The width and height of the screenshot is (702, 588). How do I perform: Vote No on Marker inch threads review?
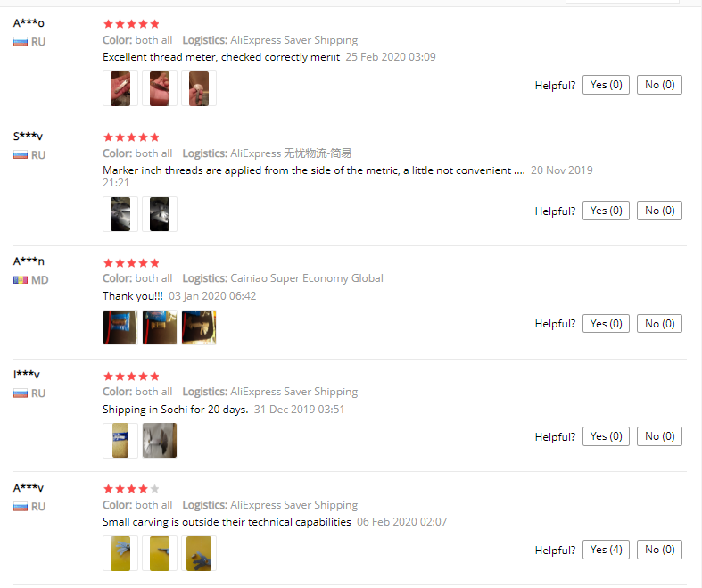click(659, 211)
